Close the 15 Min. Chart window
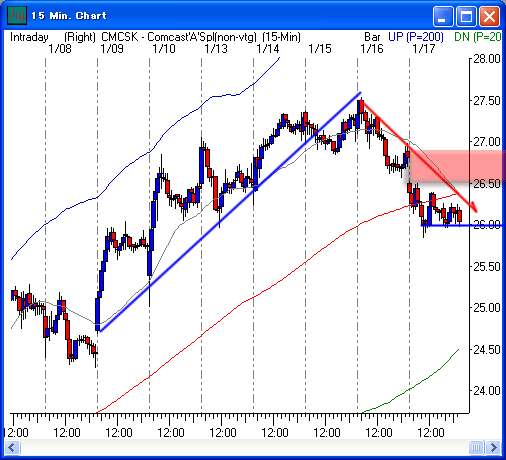 (x=489, y=16)
